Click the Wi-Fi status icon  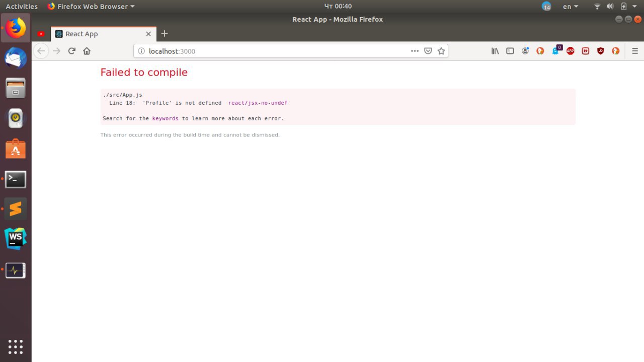point(597,6)
